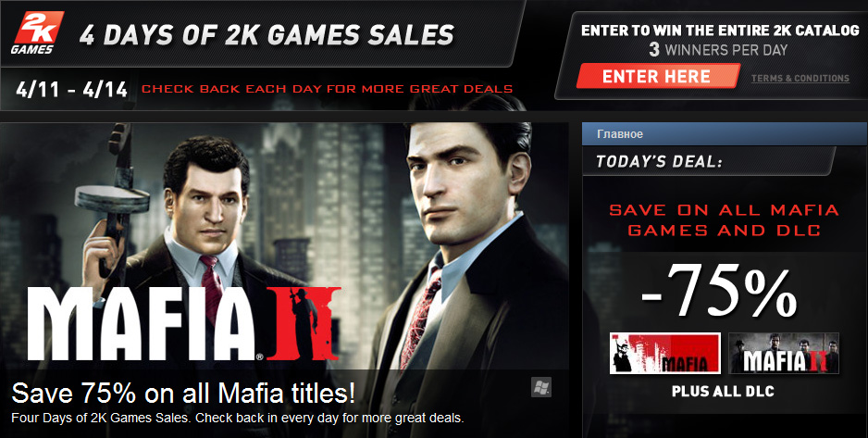Open the Terms & Conditions link
This screenshot has width=868, height=438.
(x=800, y=79)
